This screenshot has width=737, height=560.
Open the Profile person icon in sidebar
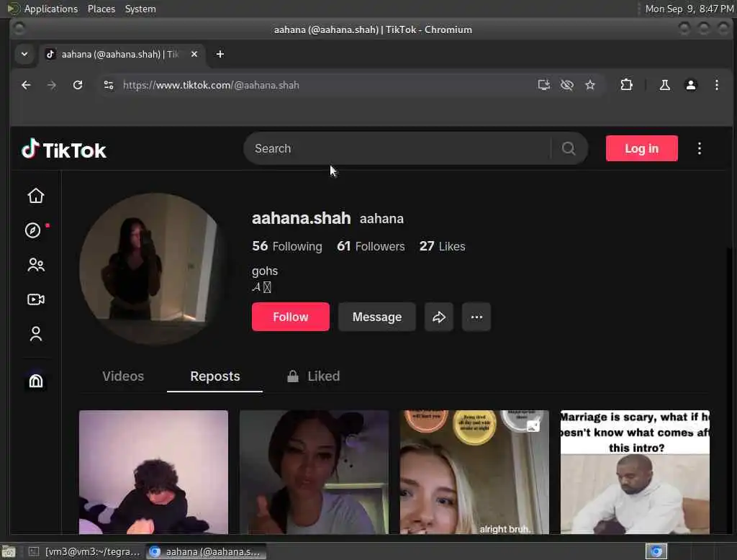click(36, 334)
